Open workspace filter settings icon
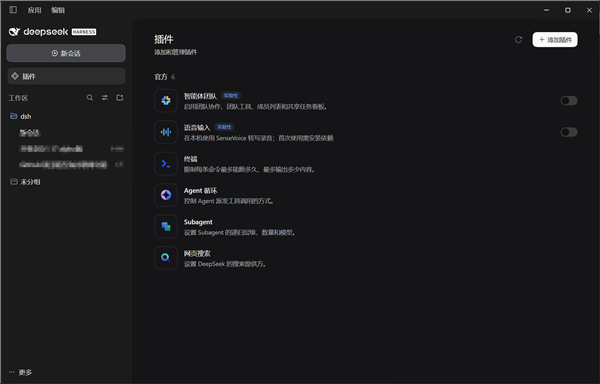The width and height of the screenshot is (600, 384). click(105, 98)
